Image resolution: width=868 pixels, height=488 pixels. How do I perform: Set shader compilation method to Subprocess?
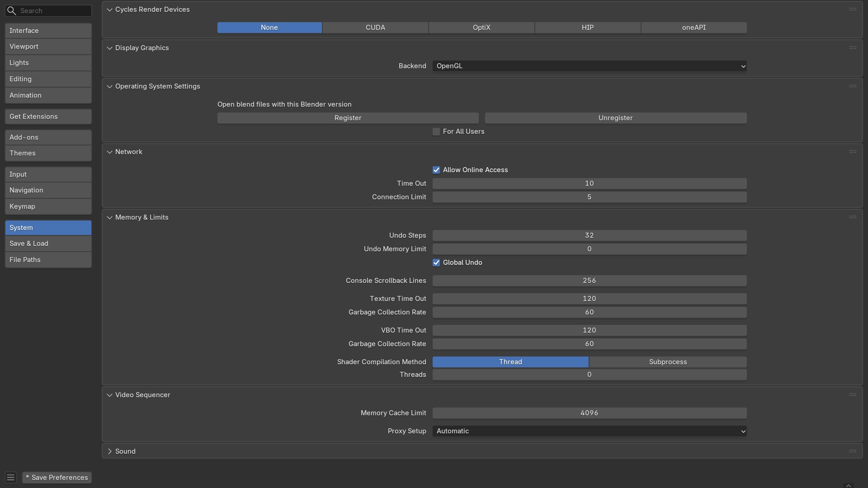tap(668, 362)
